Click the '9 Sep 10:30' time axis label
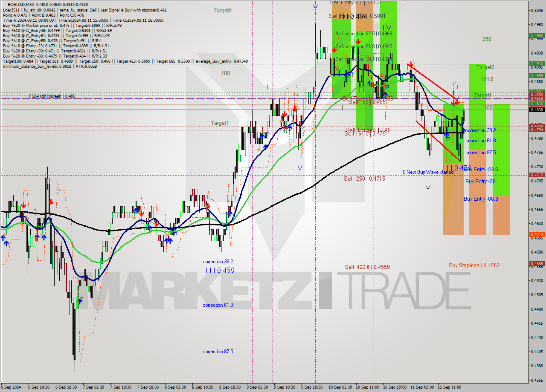 coord(285,387)
